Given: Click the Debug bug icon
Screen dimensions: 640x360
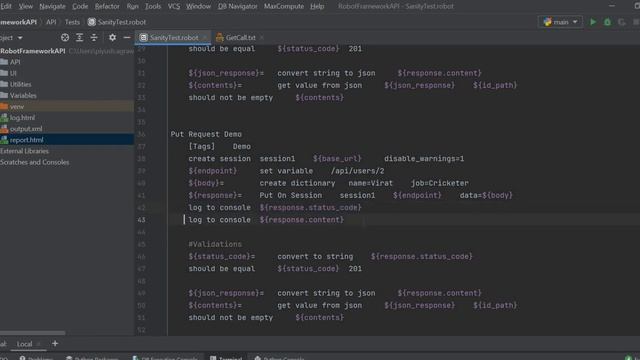Looking at the screenshot, I should (x=607, y=22).
